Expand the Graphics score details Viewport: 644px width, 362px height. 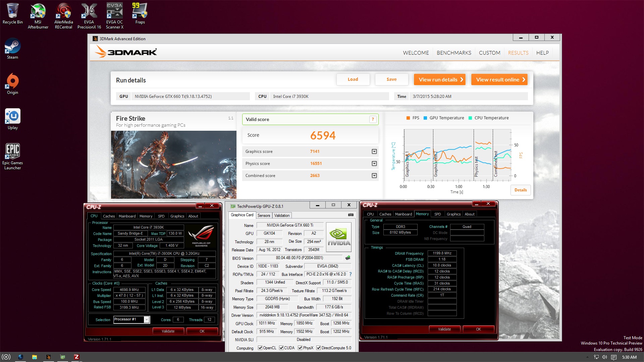(x=374, y=152)
